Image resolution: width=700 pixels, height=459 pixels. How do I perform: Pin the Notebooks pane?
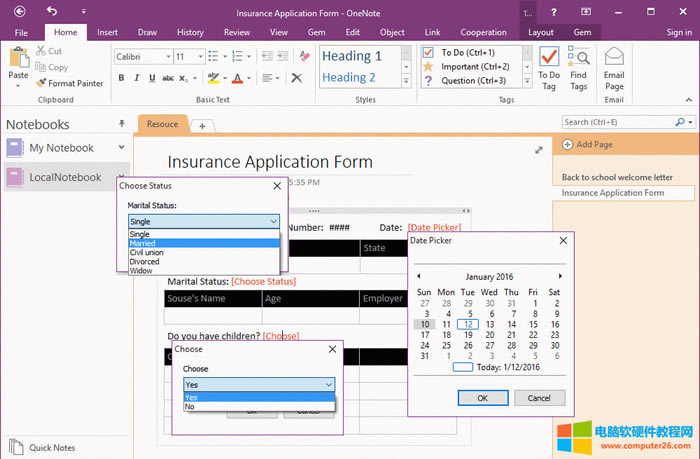[122, 123]
